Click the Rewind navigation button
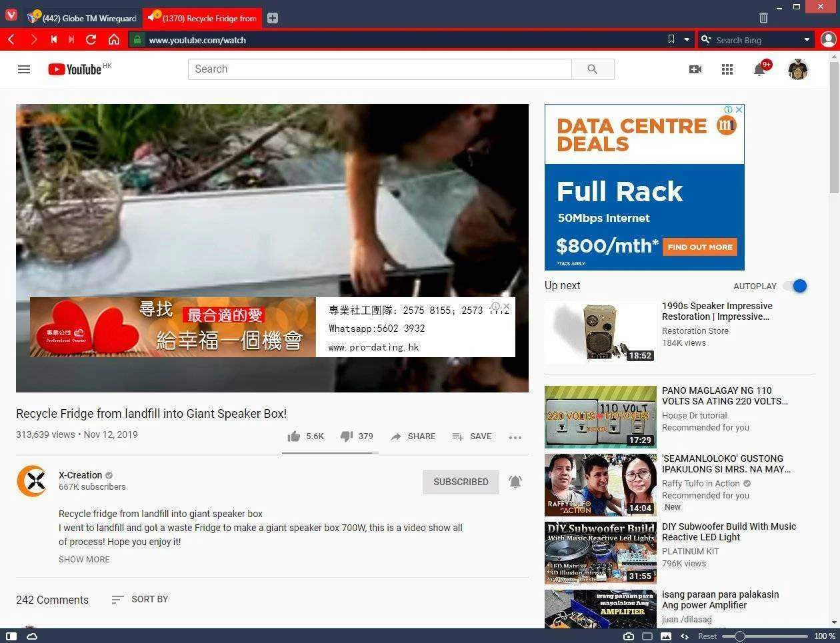Screen dimensions: 840x643 [53, 40]
